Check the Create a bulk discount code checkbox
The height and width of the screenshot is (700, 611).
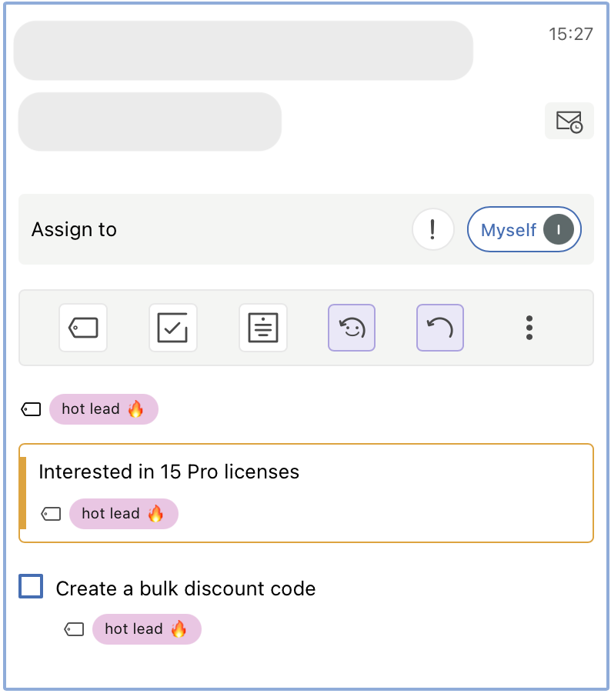[31, 586]
